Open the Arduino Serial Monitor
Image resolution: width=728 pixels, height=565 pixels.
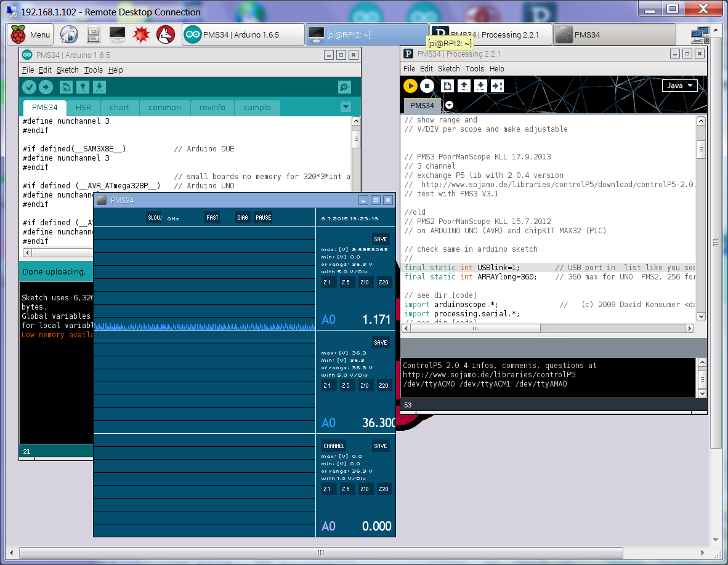[345, 87]
